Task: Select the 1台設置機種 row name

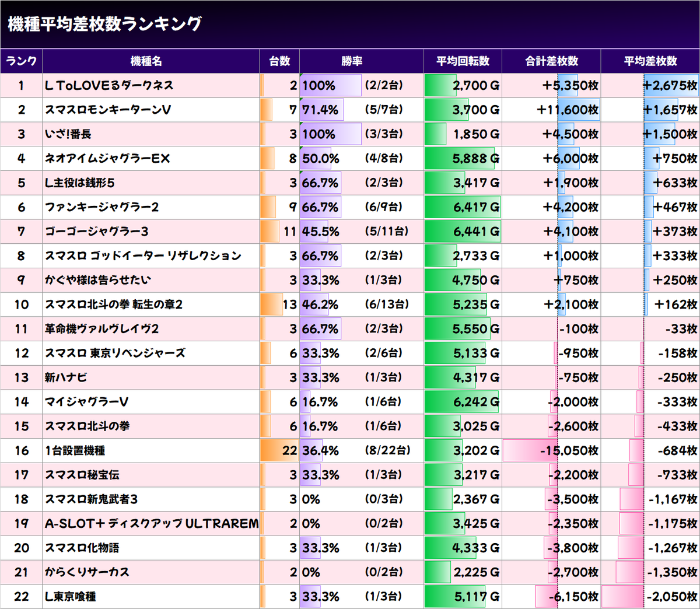Action: (x=75, y=450)
